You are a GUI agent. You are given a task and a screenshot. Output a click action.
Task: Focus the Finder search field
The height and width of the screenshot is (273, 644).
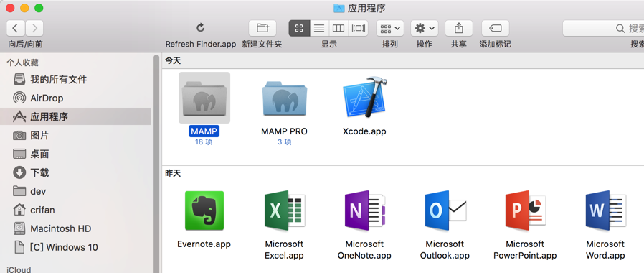click(x=603, y=28)
